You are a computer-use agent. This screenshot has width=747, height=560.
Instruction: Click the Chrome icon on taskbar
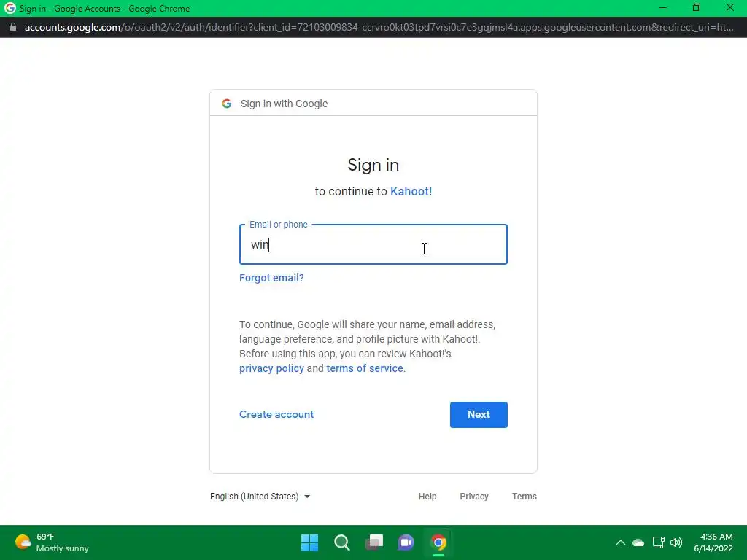(x=438, y=542)
